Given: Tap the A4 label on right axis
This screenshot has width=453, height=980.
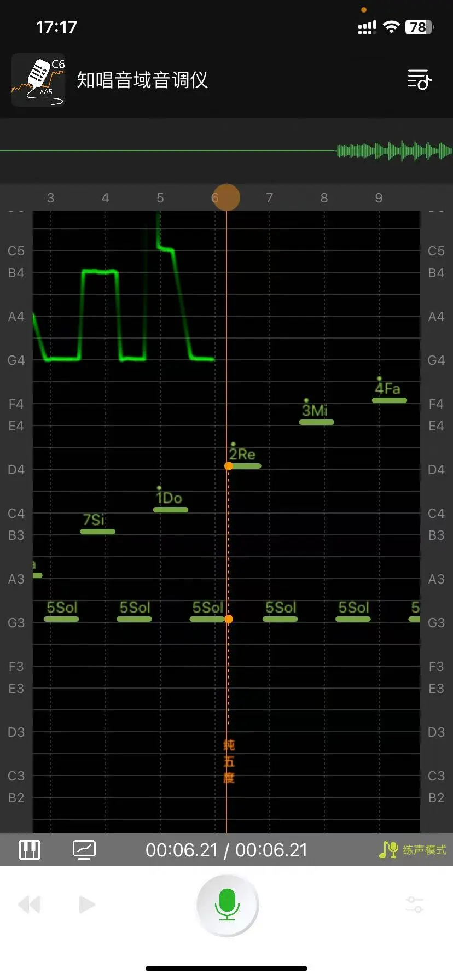Looking at the screenshot, I should tap(436, 317).
